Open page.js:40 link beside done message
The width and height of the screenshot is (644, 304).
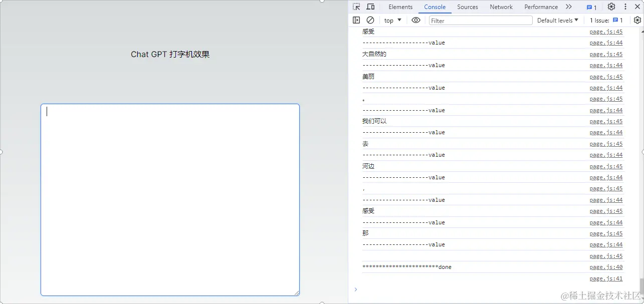[606, 267]
